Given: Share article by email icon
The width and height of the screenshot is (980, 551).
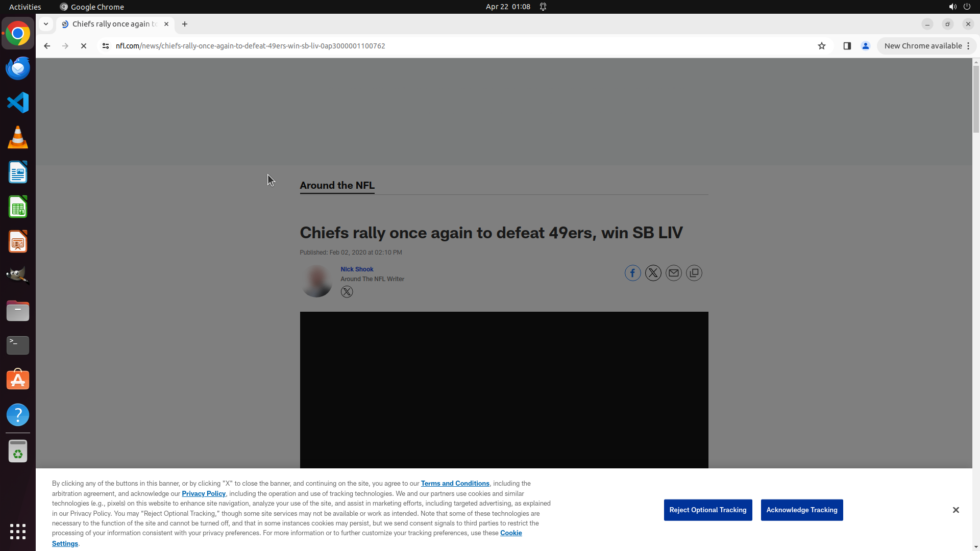Looking at the screenshot, I should (673, 273).
